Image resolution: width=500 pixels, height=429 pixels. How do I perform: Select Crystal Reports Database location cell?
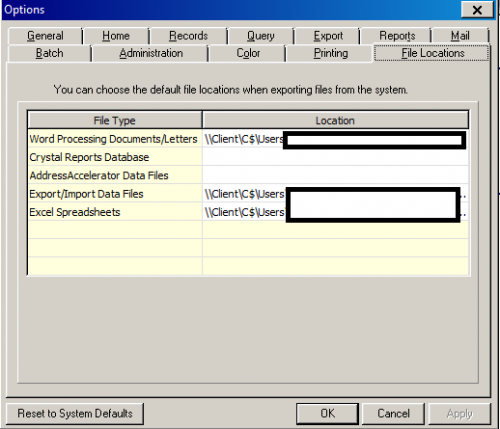(335, 157)
